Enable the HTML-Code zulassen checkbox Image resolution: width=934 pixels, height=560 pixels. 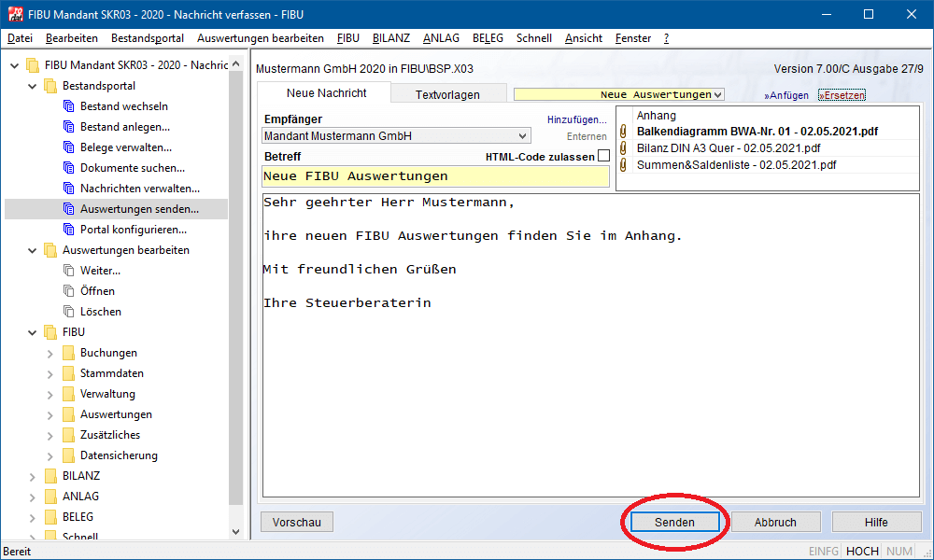tap(603, 156)
